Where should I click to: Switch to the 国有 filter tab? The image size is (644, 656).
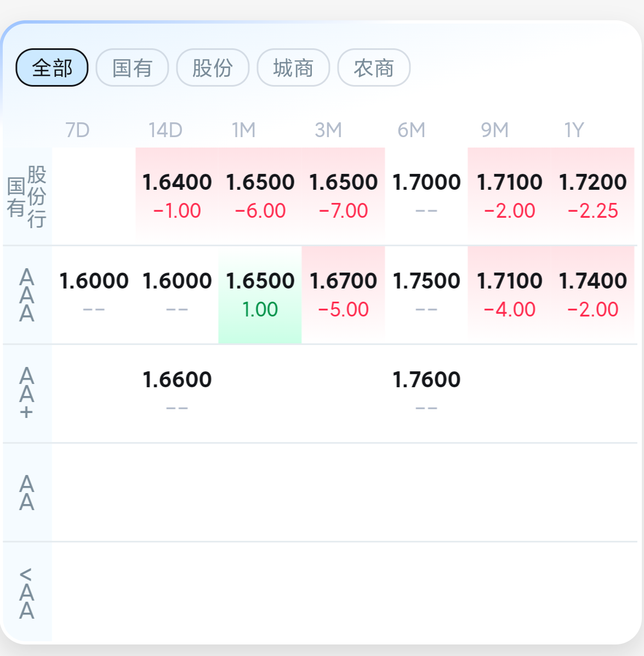click(132, 68)
